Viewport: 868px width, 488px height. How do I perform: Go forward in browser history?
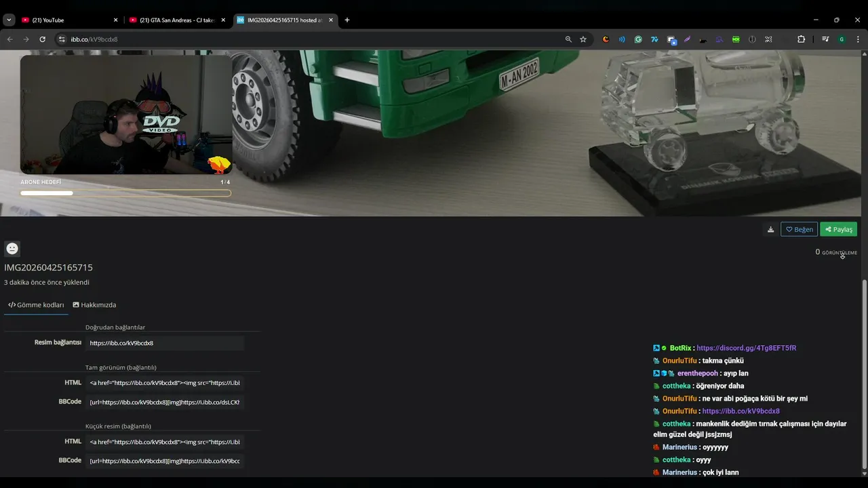coord(26,39)
